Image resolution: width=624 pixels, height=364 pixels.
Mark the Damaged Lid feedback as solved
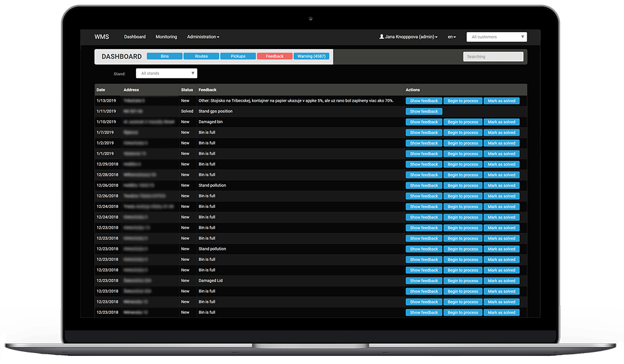pyautogui.click(x=501, y=281)
